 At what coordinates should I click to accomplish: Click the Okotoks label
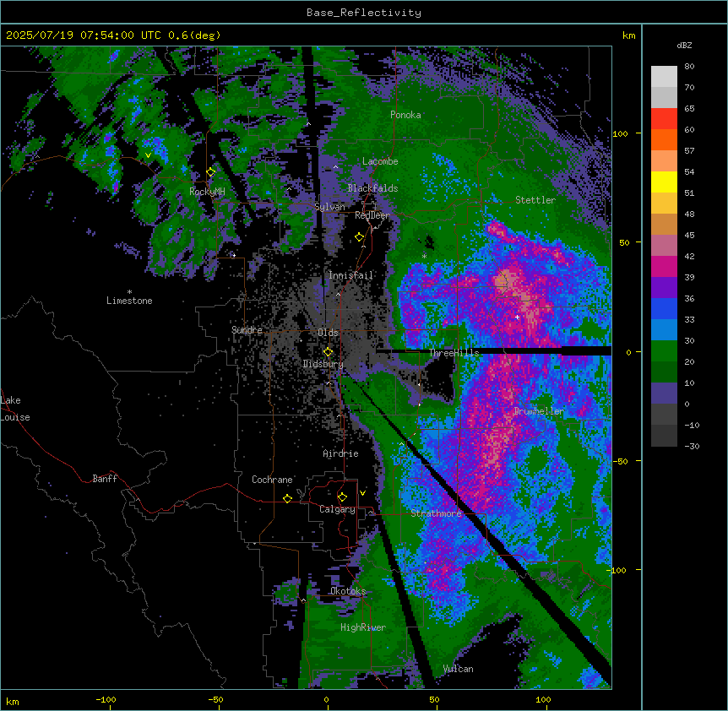tap(348, 591)
